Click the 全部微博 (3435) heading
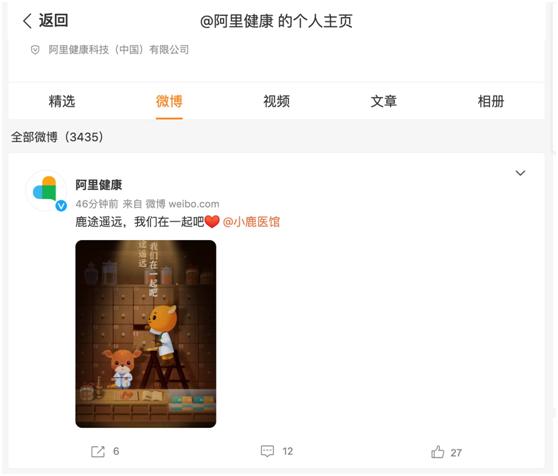The image size is (558, 476). pos(57,137)
